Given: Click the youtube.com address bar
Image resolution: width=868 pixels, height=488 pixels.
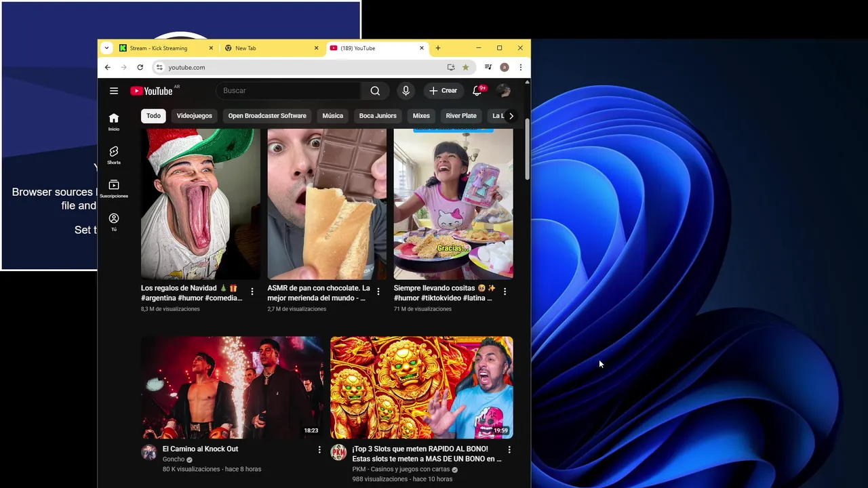Looking at the screenshot, I should (305, 67).
